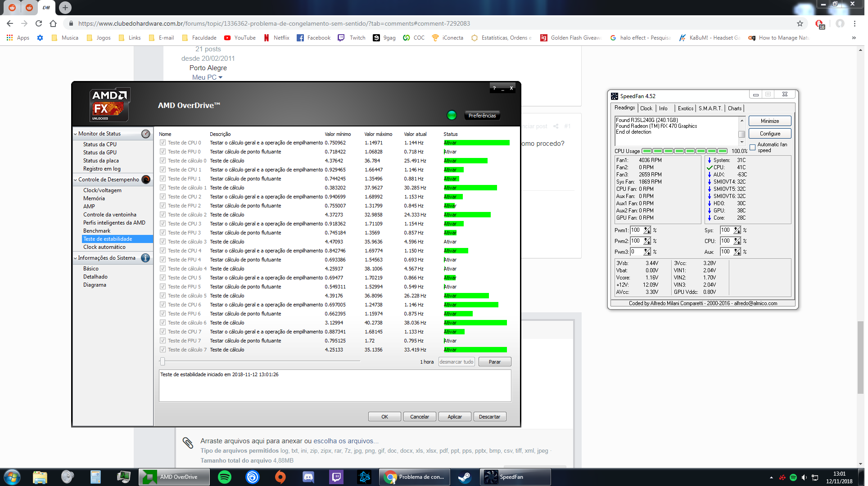This screenshot has height=486, width=868.
Task: Click the Descartar button
Action: [489, 417]
